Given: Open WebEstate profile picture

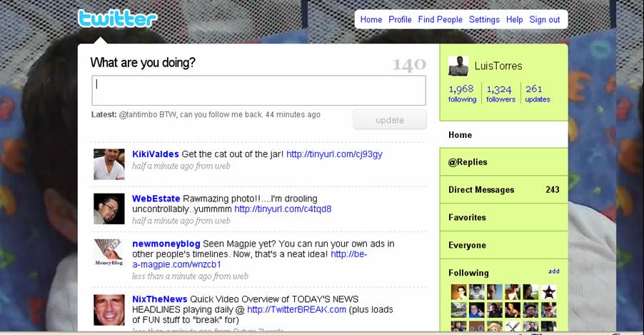Looking at the screenshot, I should click(x=109, y=209).
